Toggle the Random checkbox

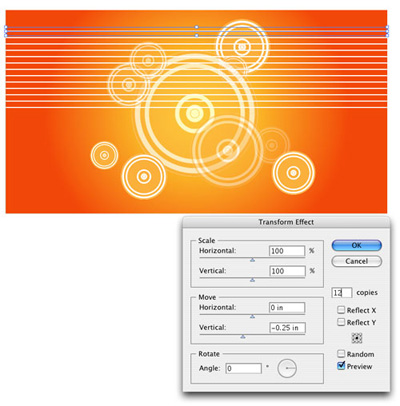pyautogui.click(x=341, y=354)
